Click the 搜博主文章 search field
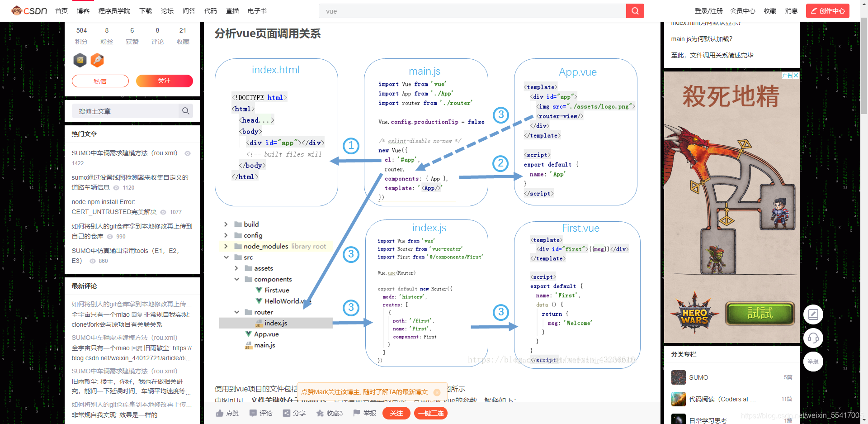 coord(126,111)
